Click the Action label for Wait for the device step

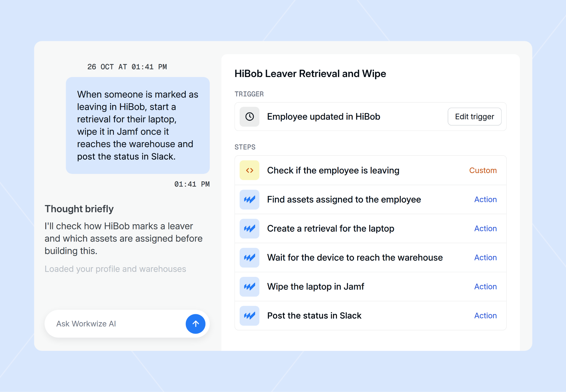click(x=486, y=258)
